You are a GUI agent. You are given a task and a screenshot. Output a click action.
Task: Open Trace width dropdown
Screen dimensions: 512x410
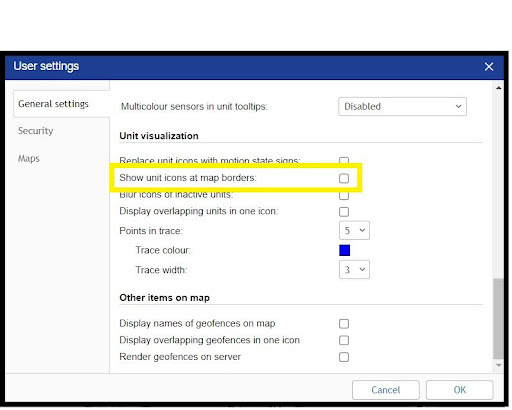(354, 269)
